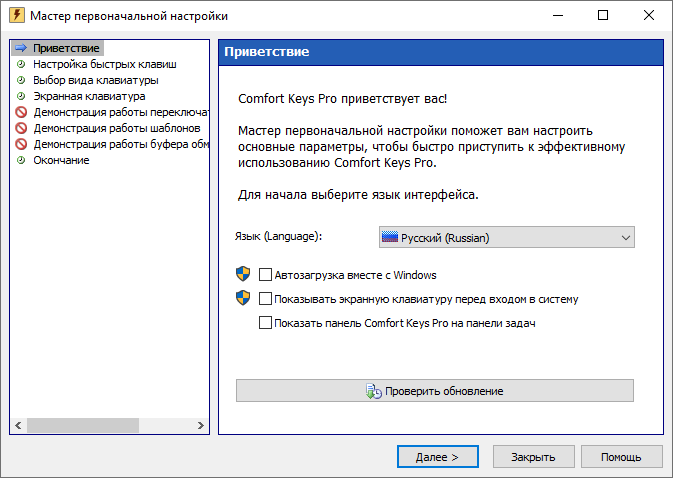
Task: Open the Язык (Language) combo box
Action: pyautogui.click(x=506, y=237)
